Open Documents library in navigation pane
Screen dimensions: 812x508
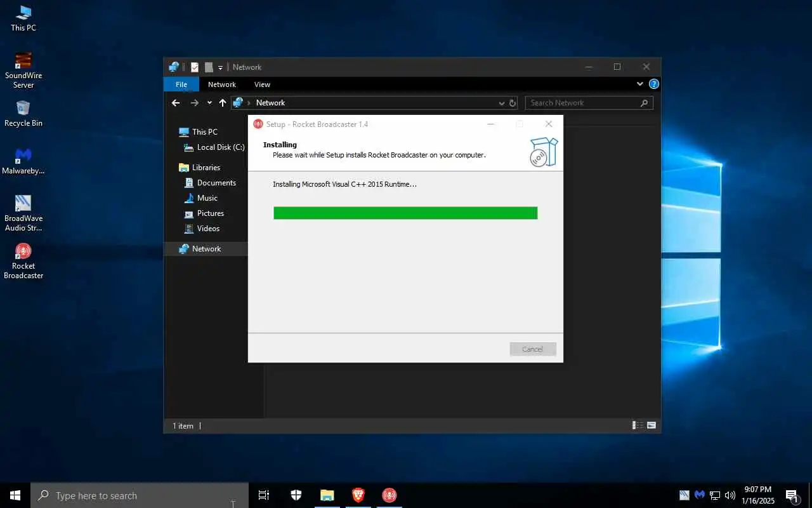209,183
